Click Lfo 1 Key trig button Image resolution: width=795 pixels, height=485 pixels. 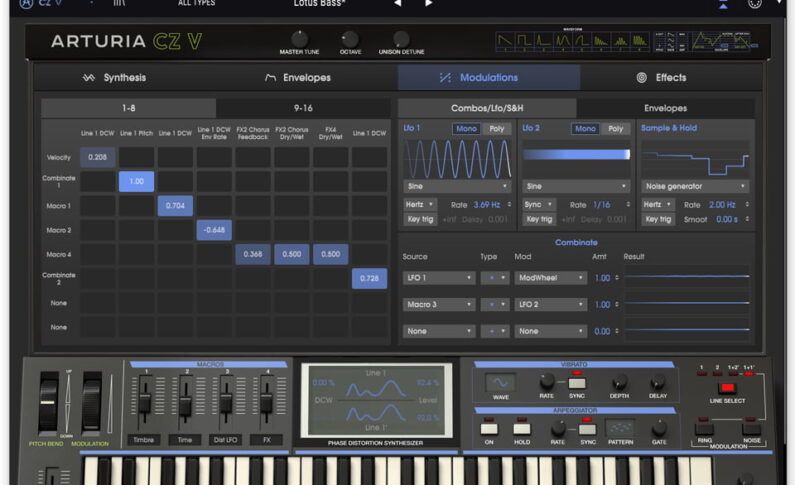coord(420,219)
